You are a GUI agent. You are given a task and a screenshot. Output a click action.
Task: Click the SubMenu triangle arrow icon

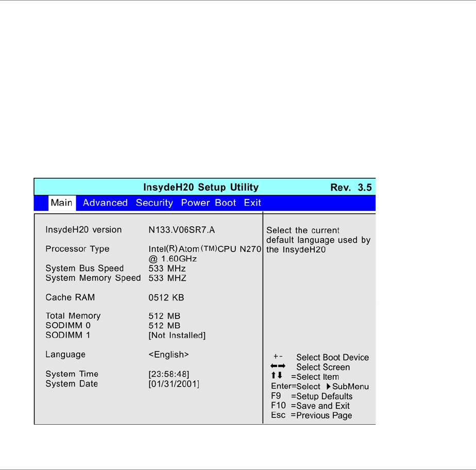point(329,387)
